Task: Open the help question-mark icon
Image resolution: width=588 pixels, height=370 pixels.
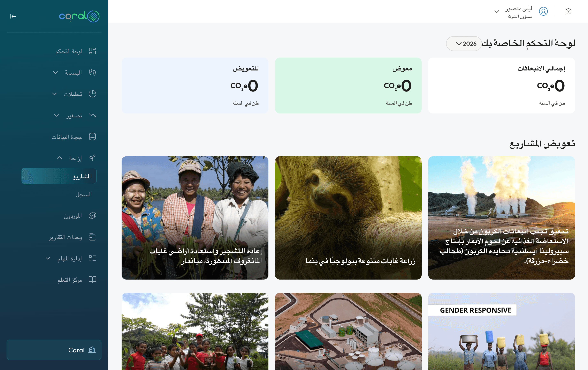Action: click(x=568, y=12)
